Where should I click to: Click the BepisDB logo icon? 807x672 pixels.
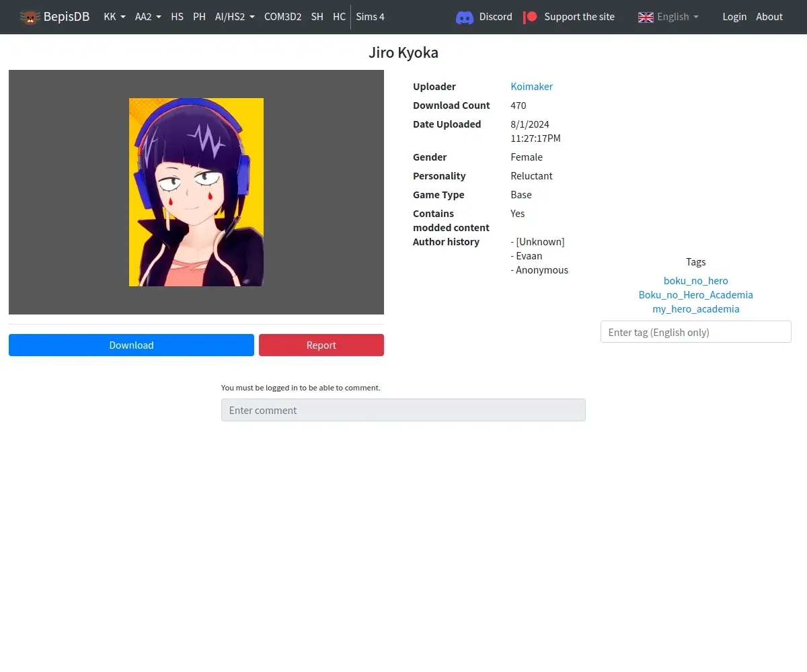coord(30,17)
